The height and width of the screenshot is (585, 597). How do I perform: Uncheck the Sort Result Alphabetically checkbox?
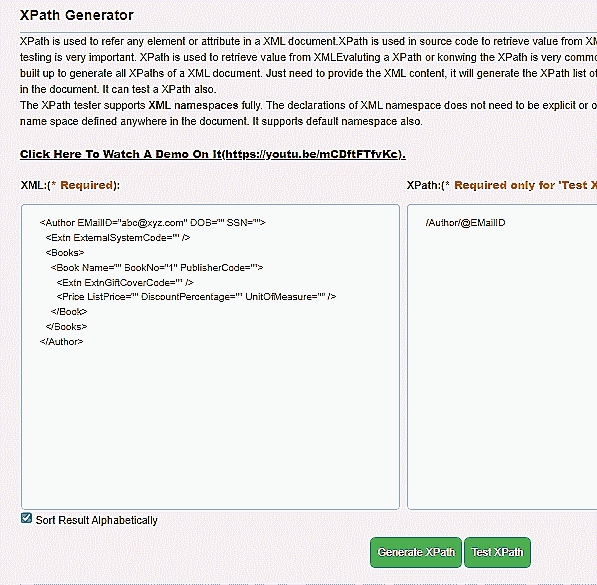[x=26, y=518]
